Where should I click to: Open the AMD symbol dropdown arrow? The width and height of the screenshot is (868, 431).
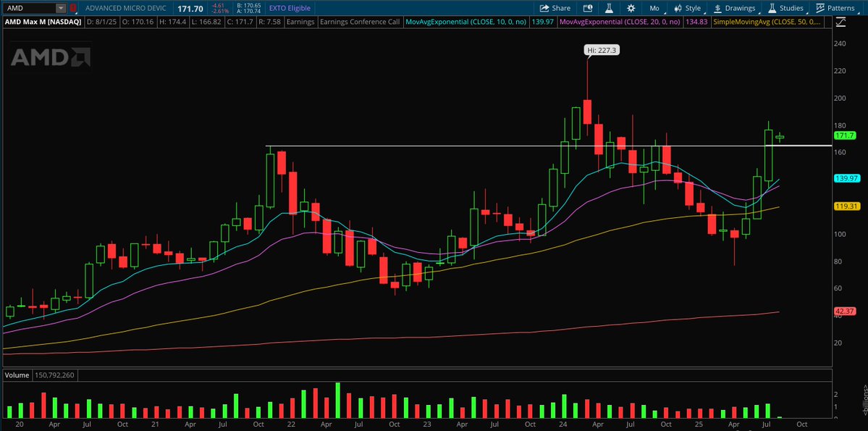pyautogui.click(x=61, y=8)
